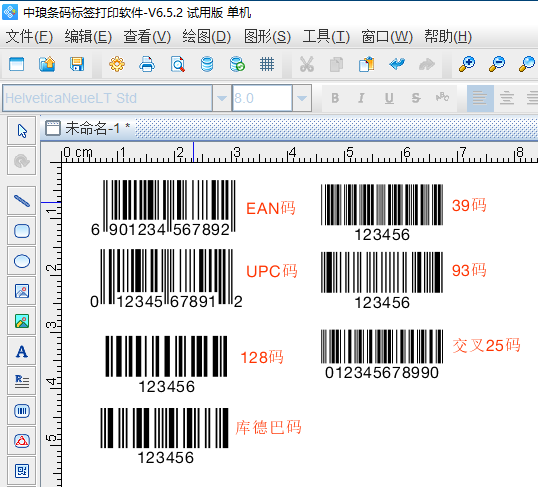
Task: Click the HelveticaNeueLT Std font field
Action: (x=107, y=98)
